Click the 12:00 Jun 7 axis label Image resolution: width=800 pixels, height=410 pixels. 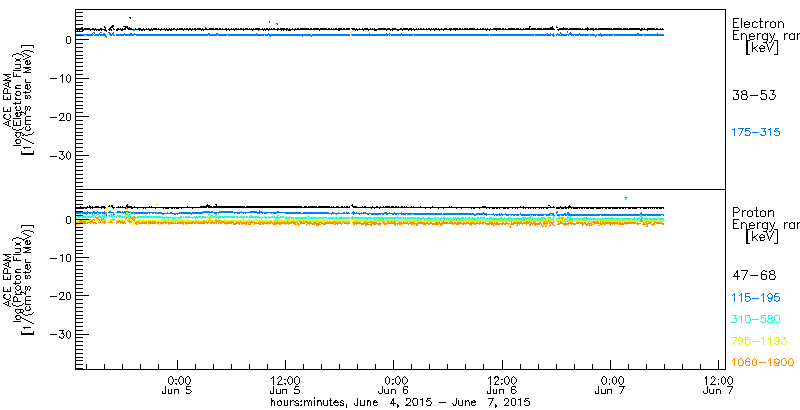pyautogui.click(x=719, y=386)
